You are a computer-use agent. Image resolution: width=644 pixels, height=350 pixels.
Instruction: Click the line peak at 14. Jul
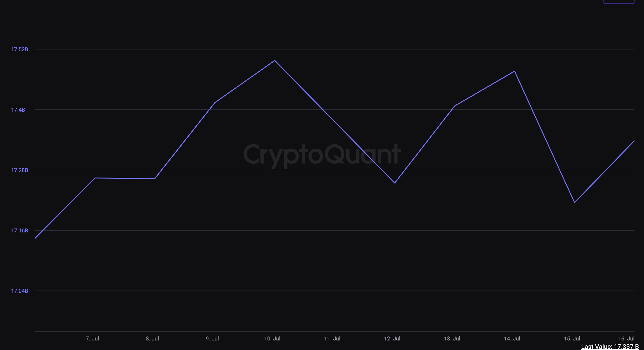(x=514, y=71)
